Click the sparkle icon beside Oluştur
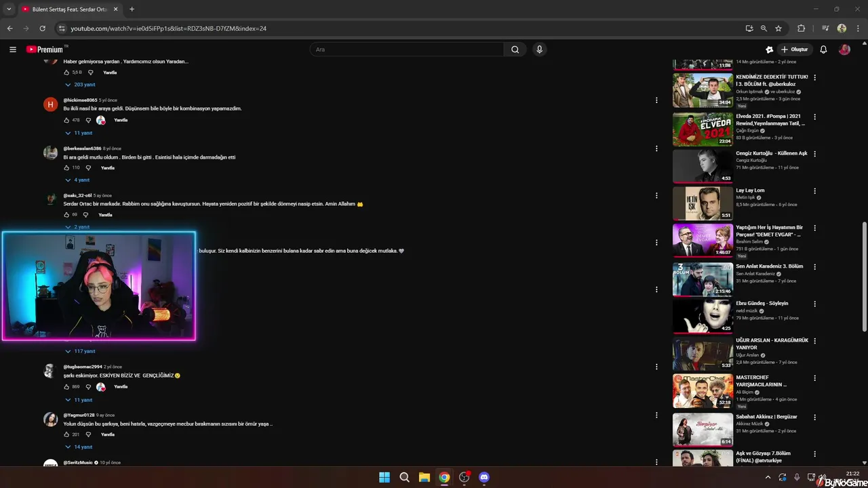 769,49
